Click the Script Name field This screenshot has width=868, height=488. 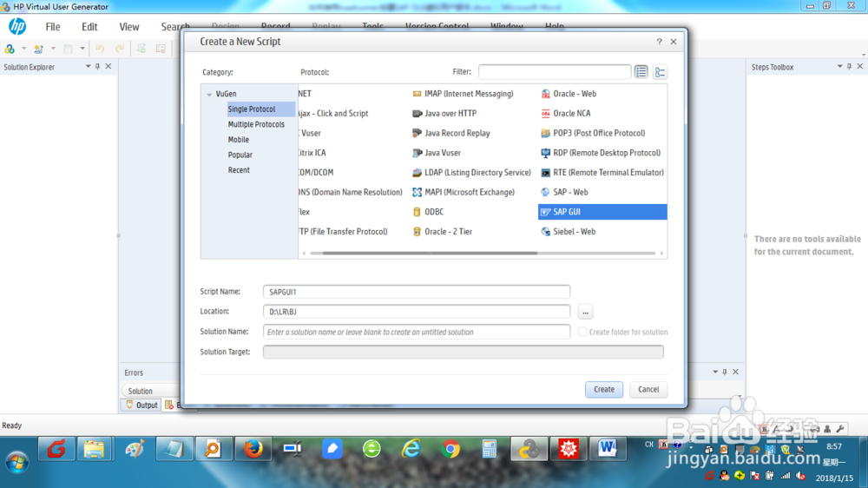[417, 292]
